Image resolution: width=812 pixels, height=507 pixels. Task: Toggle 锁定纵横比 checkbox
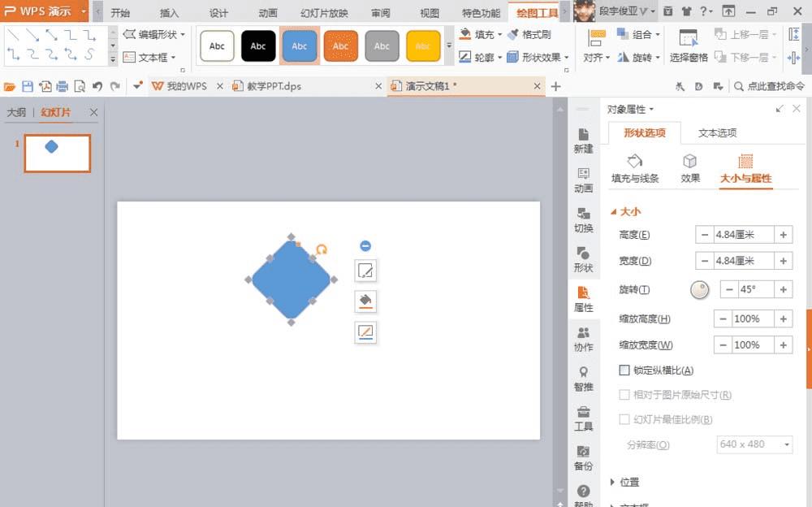[x=624, y=370]
